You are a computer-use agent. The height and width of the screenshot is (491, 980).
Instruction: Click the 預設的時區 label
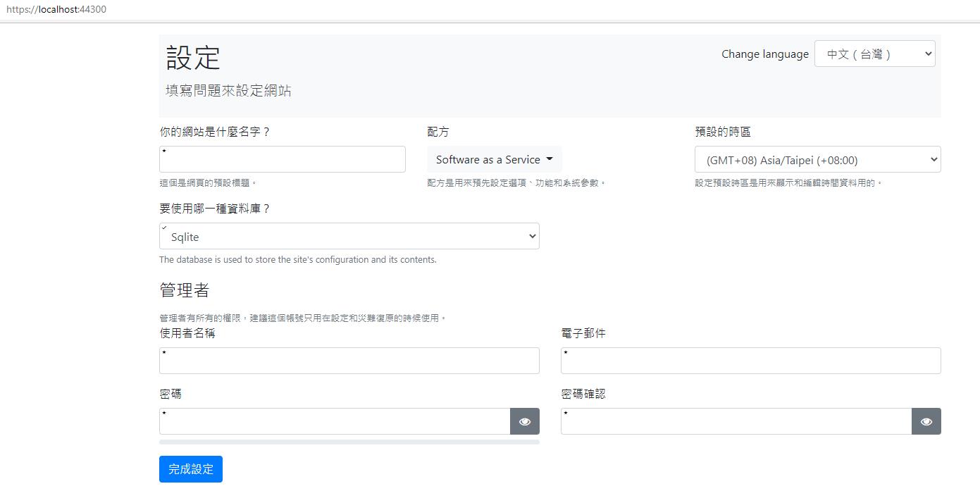(723, 132)
